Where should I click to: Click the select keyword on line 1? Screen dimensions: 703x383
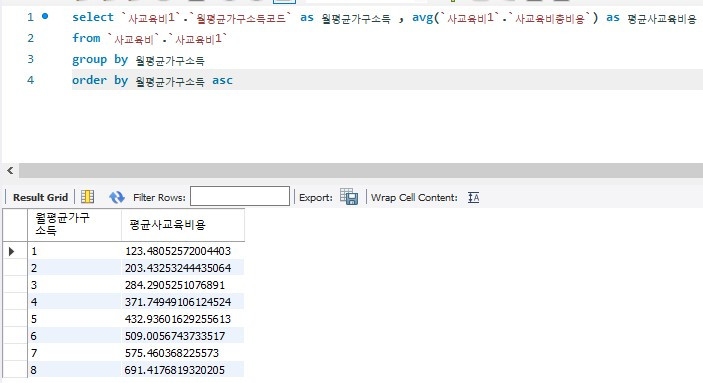click(93, 17)
